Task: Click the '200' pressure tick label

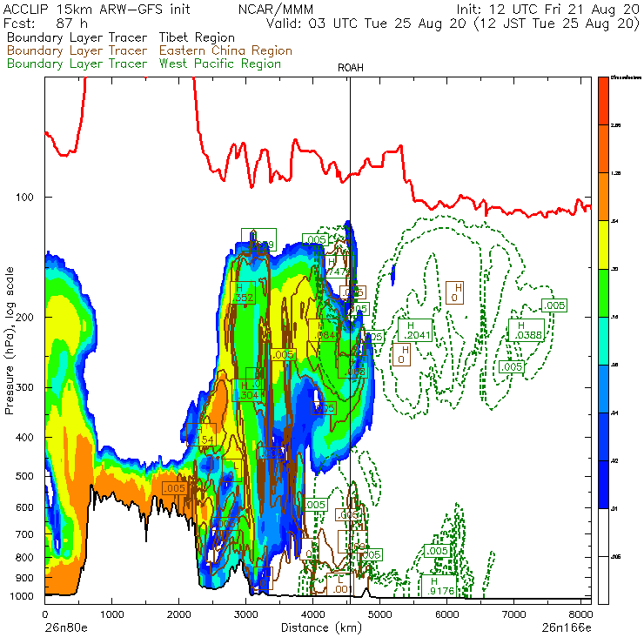Action: (24, 317)
